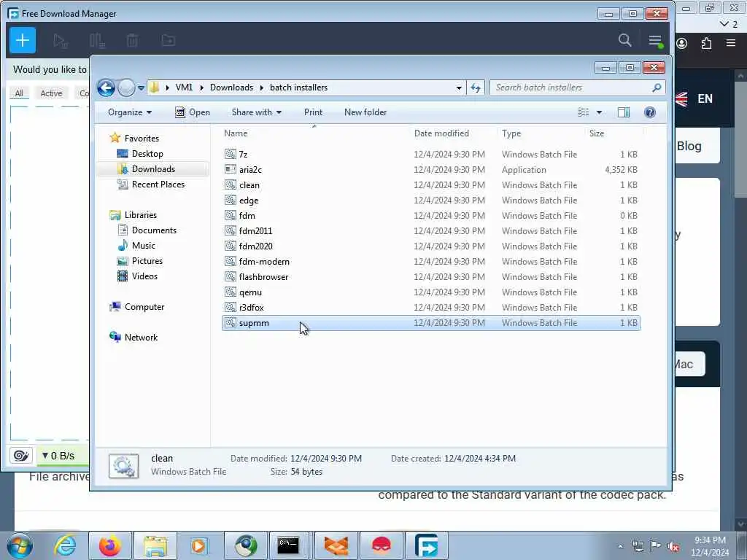Open Libraries in the navigation pane
The image size is (747, 560).
(134, 215)
